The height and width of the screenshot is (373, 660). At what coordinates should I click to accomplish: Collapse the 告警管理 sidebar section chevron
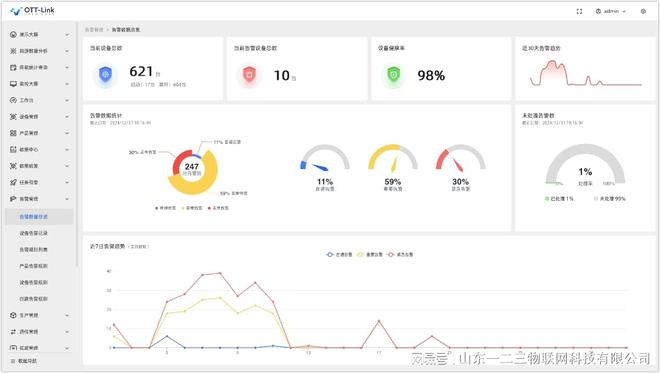click(x=67, y=199)
